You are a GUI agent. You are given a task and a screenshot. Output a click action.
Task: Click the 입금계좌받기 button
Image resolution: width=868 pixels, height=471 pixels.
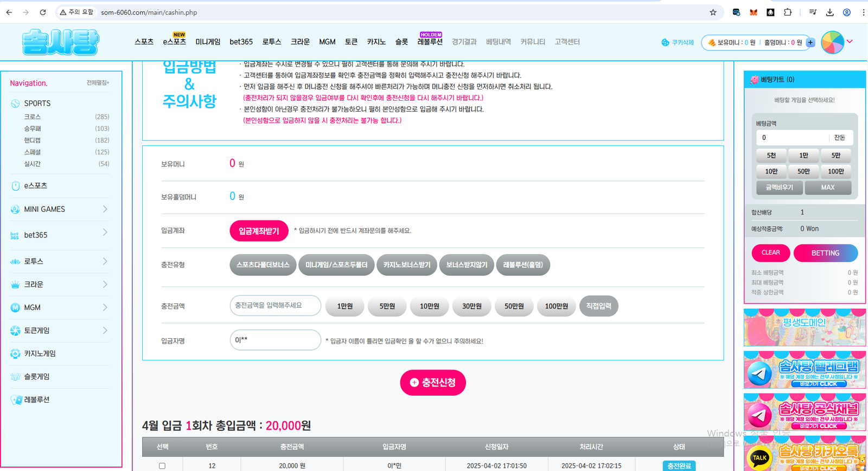tap(259, 231)
